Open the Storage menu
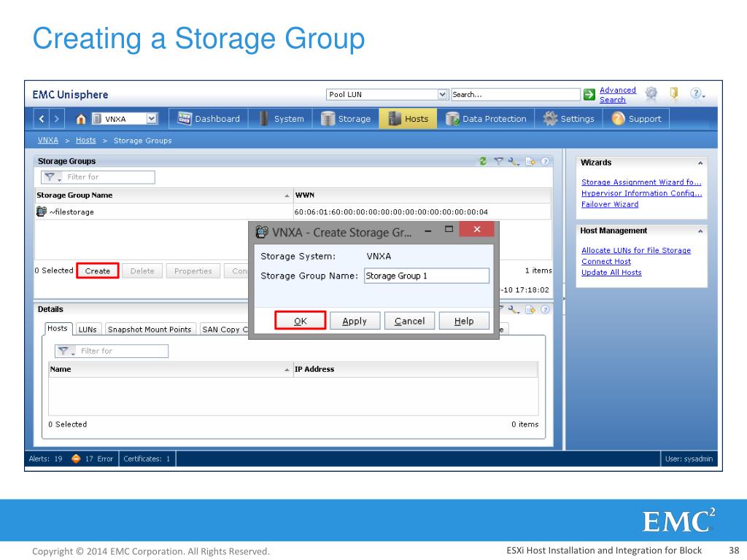The width and height of the screenshot is (747, 560). click(346, 119)
